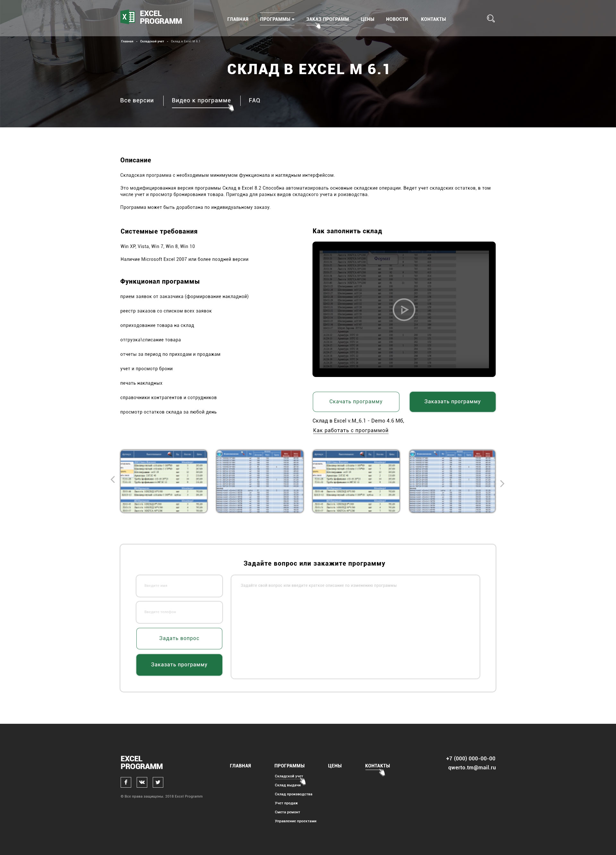Switch to Видео к программе tab

click(201, 100)
